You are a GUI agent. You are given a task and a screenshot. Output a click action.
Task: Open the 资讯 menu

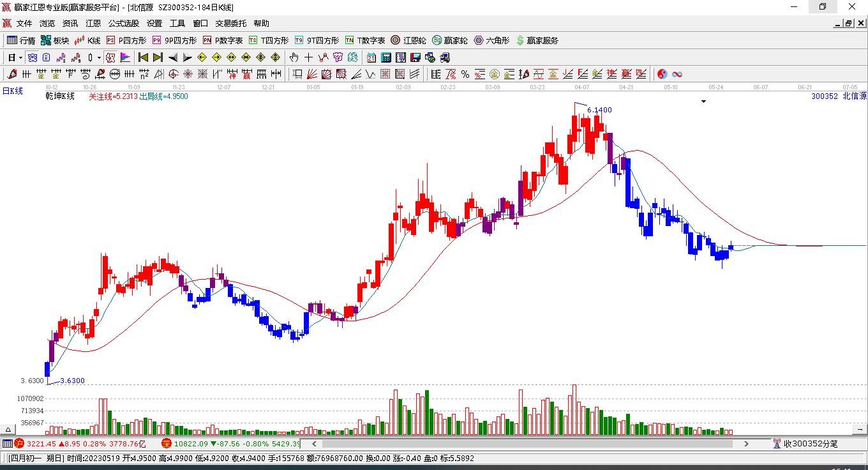pyautogui.click(x=70, y=24)
